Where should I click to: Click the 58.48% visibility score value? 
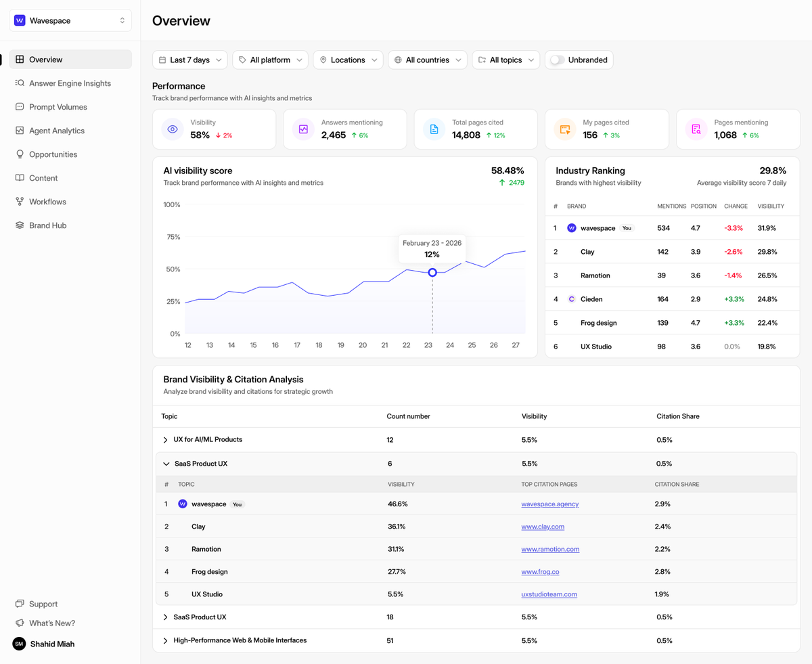pos(507,171)
